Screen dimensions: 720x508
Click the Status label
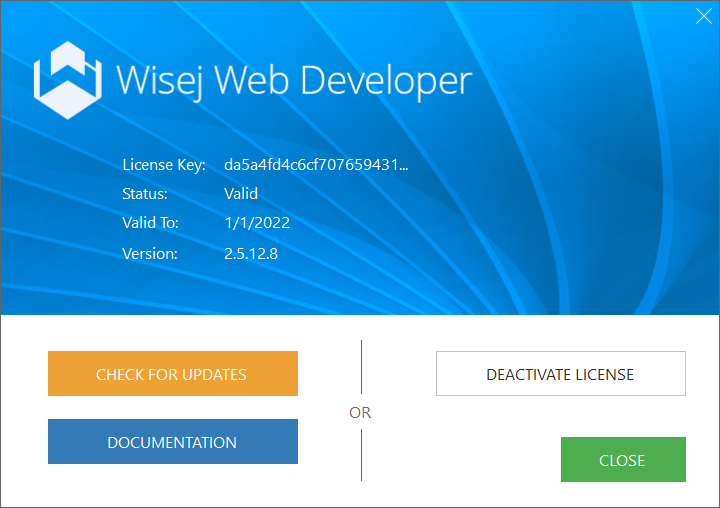[x=145, y=193]
